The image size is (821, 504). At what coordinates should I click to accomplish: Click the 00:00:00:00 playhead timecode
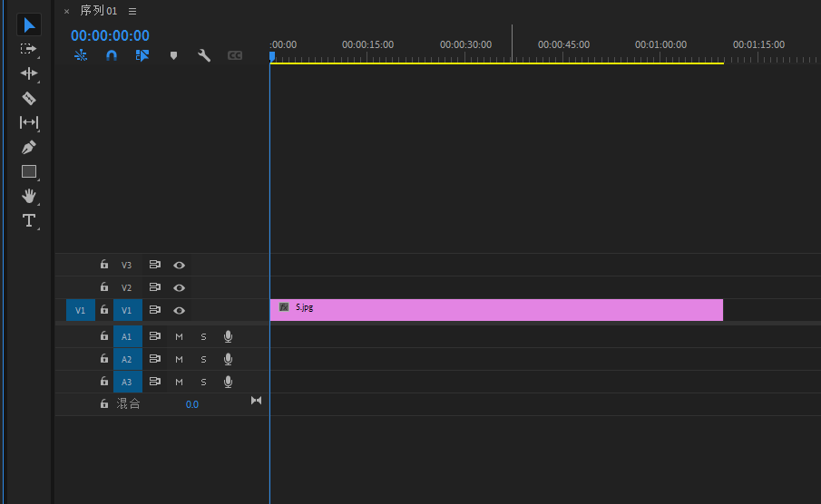tap(110, 35)
